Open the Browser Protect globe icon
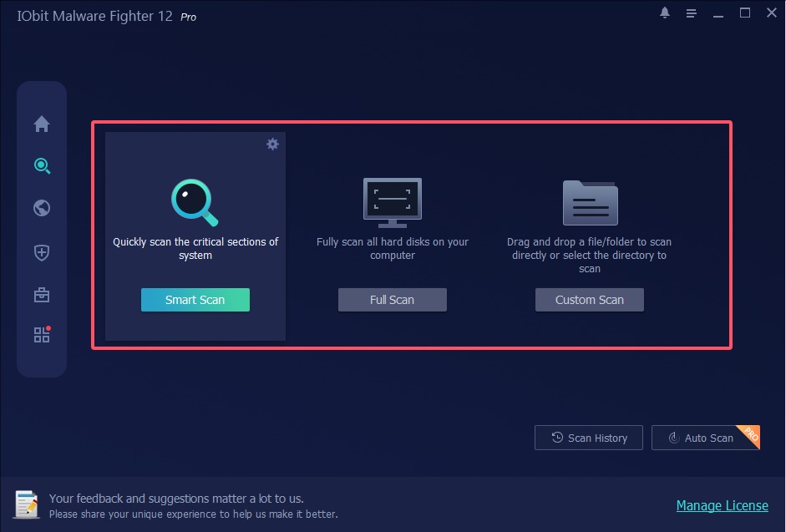Viewport: 786px width, 532px height. pyautogui.click(x=42, y=208)
